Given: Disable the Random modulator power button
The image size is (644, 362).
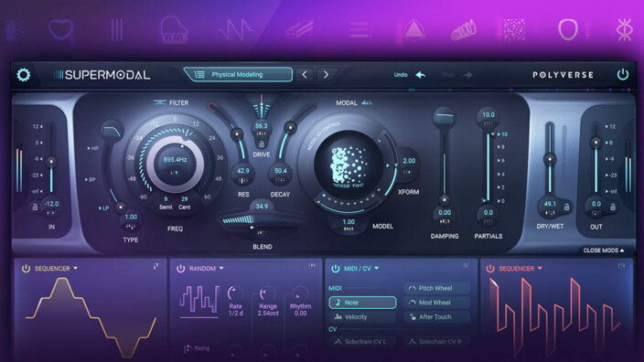Looking at the screenshot, I should click(x=180, y=269).
